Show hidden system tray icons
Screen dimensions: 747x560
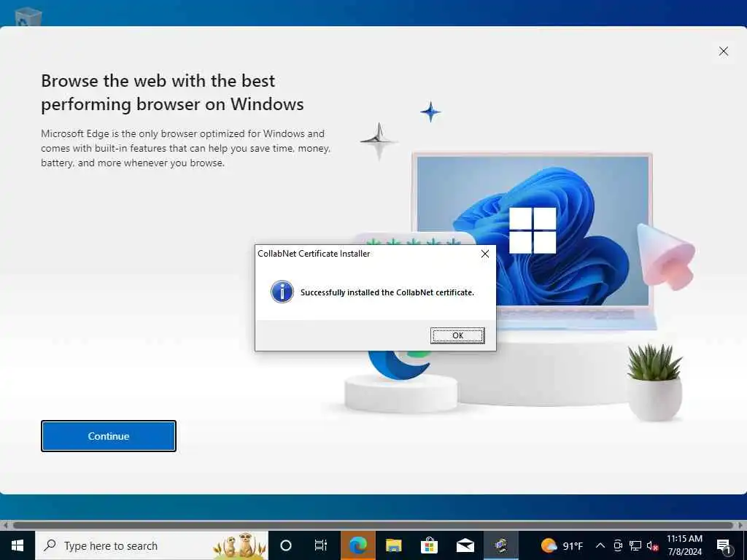click(x=600, y=545)
